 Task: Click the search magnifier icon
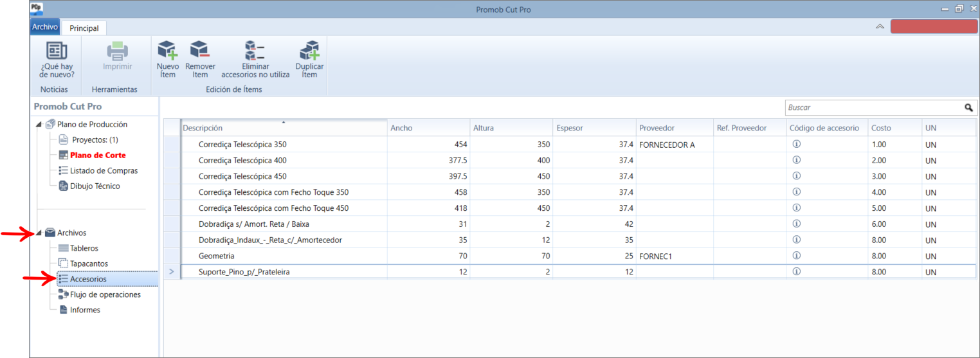(x=968, y=108)
